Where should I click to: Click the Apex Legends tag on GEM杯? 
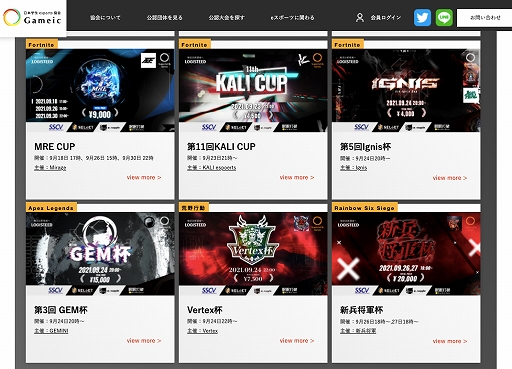tap(51, 208)
